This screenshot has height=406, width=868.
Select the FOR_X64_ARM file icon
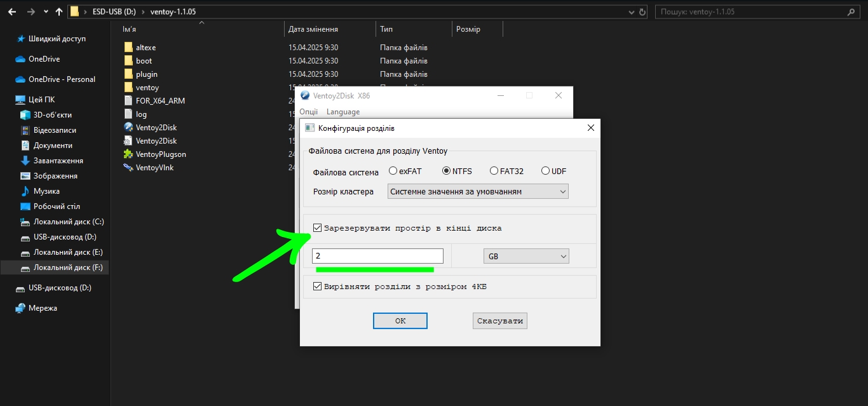click(129, 101)
